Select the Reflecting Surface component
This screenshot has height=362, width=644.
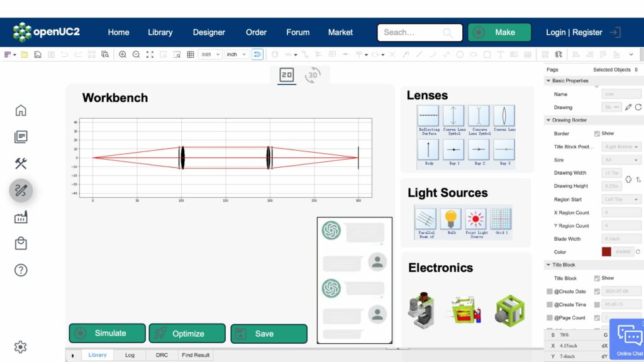429,116
